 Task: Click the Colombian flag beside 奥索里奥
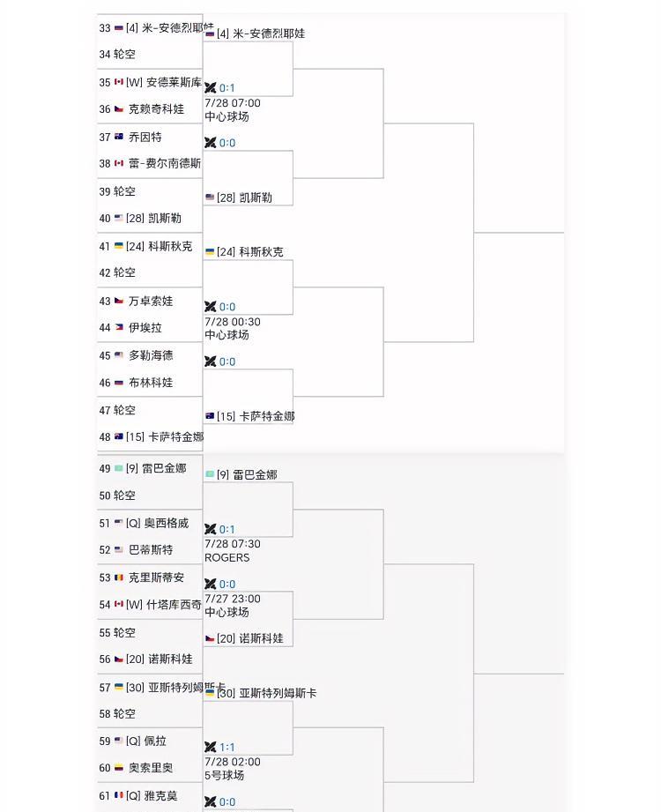pos(119,769)
